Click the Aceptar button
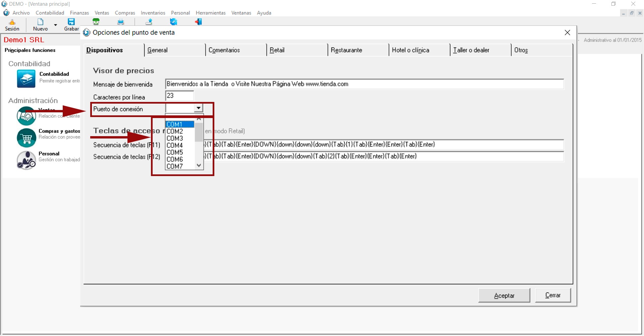 (x=504, y=295)
